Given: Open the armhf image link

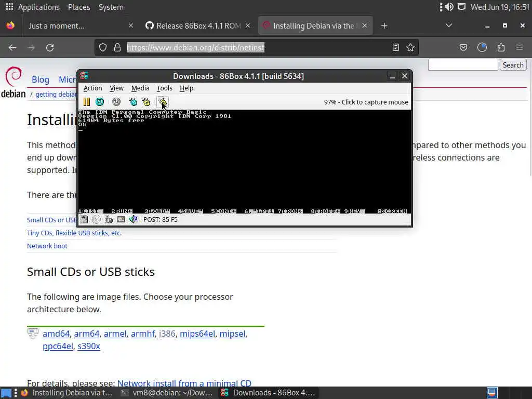Looking at the screenshot, I should pos(143,334).
